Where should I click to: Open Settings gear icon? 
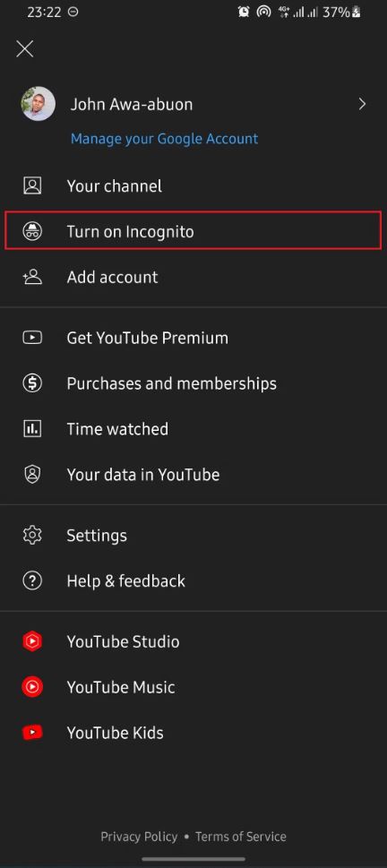click(x=32, y=536)
